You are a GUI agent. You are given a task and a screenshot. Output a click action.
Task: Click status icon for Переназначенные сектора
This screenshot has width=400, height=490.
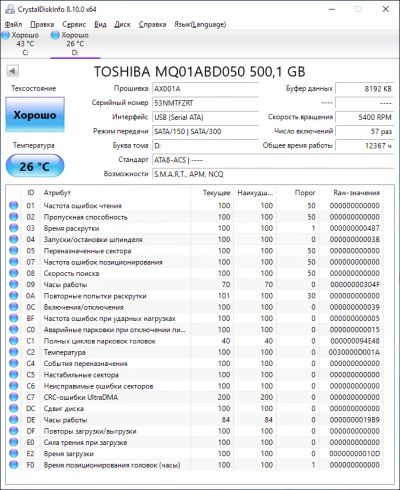point(14,251)
